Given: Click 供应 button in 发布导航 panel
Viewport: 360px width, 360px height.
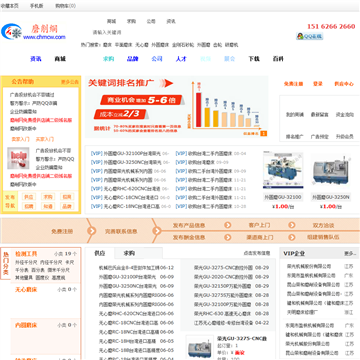Looking at the screenshot, I should (x=29, y=197).
